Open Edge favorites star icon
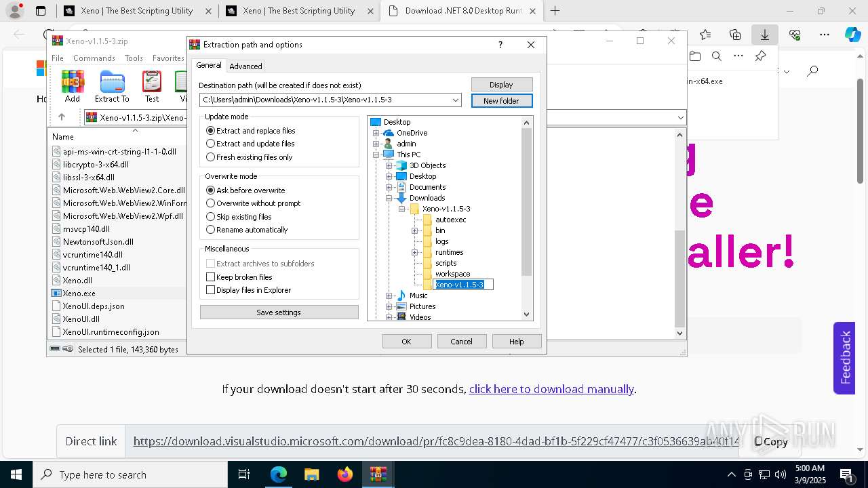This screenshot has width=868, height=488. 705,35
